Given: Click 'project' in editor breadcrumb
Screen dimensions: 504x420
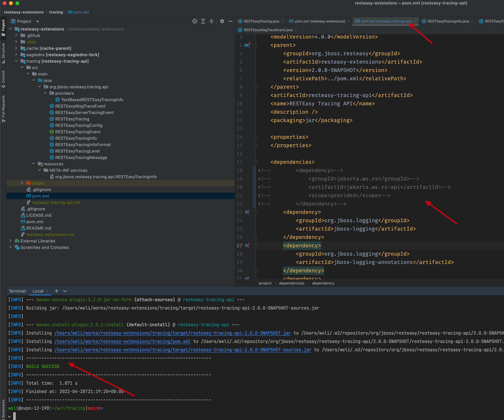Looking at the screenshot, I should click(x=265, y=283).
